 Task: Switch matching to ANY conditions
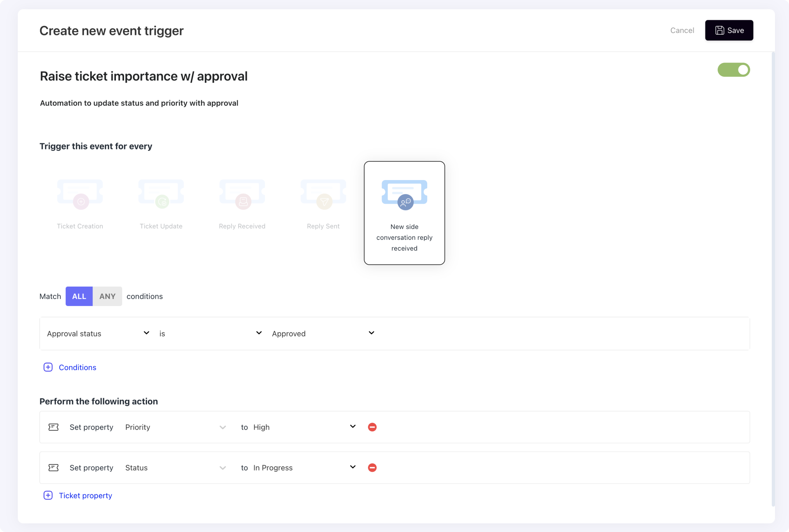pyautogui.click(x=107, y=296)
